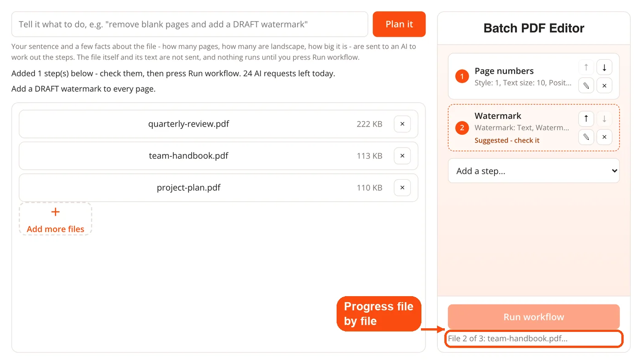Viewport: 642px width, 364px height.
Task: Click the 'Add a DRAFT watermark to every page.' line
Action: click(83, 89)
